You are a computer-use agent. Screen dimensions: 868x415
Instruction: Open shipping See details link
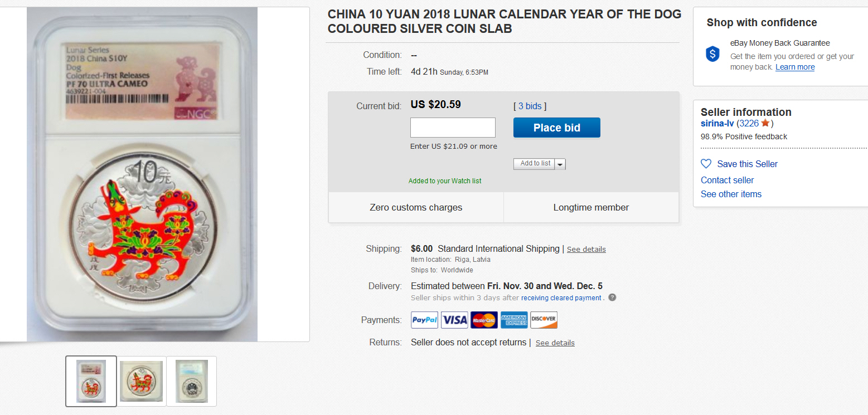(586, 249)
